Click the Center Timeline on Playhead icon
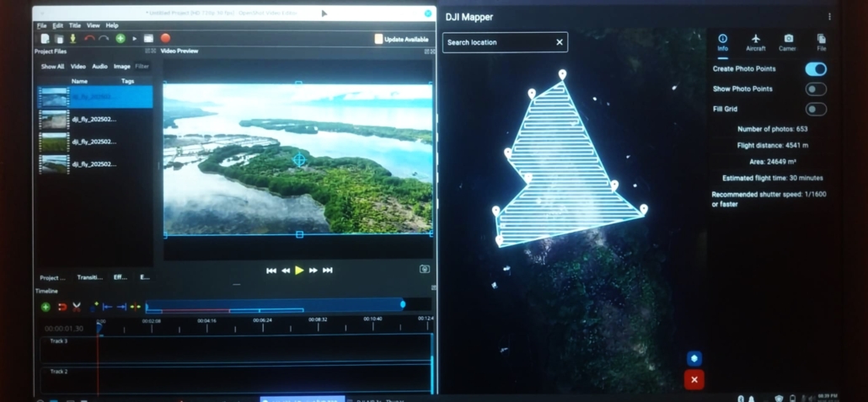Viewport: 868px width, 402px height. (x=135, y=307)
